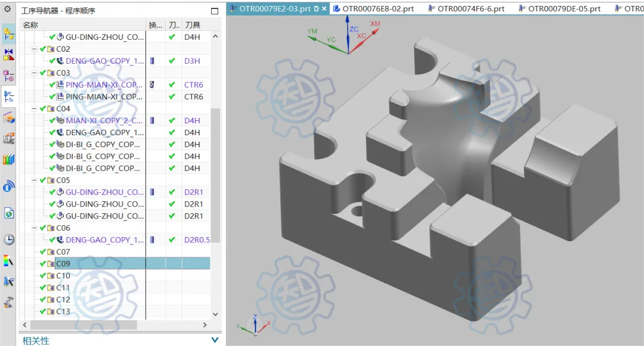Switch to the OTR00079E2-03.prt tab
Screen dimensions: 644x346
tap(274, 8)
